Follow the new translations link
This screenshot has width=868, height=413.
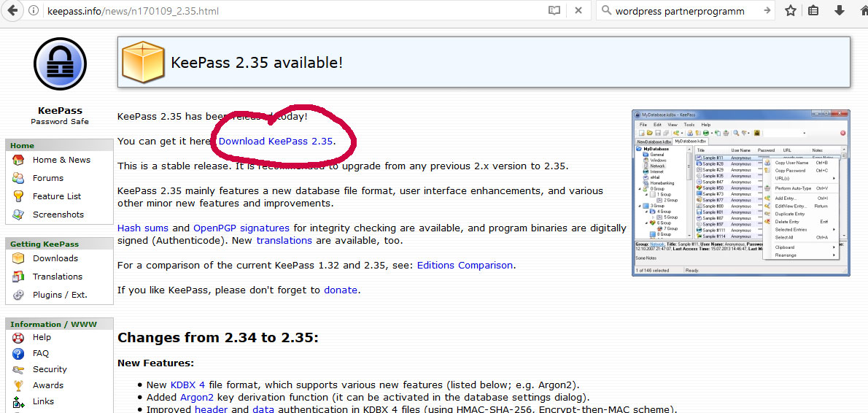(x=284, y=241)
